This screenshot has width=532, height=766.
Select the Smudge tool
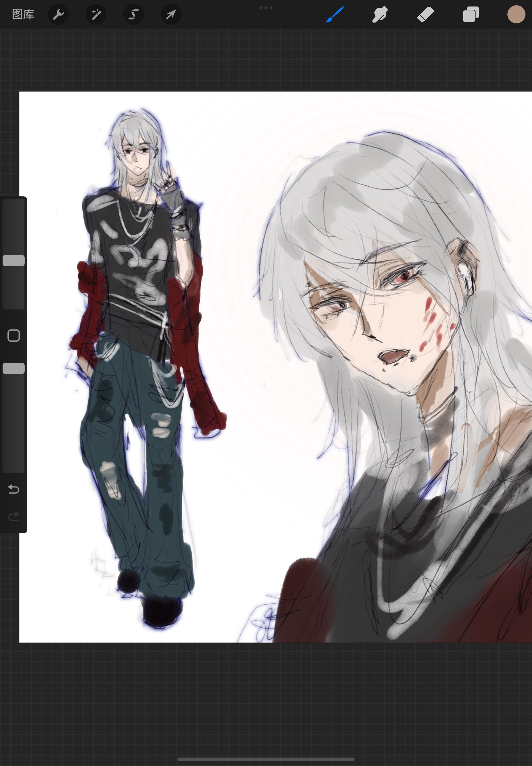tap(380, 14)
